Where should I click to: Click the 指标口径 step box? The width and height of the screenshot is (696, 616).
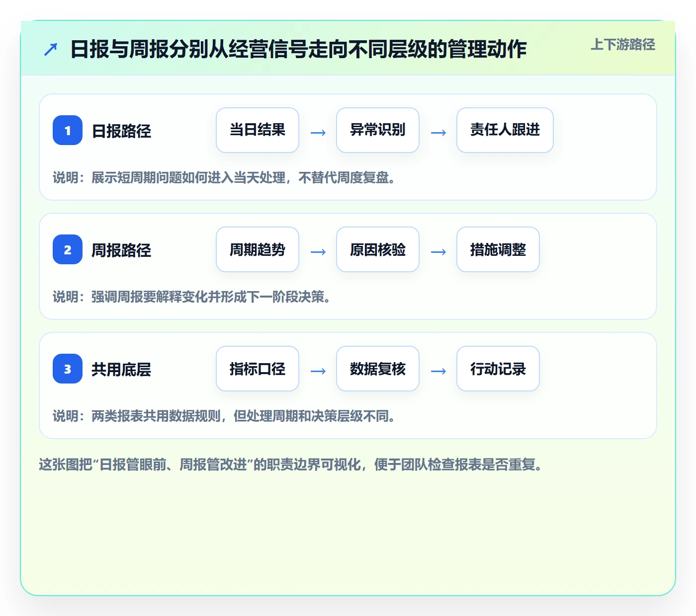pos(258,369)
